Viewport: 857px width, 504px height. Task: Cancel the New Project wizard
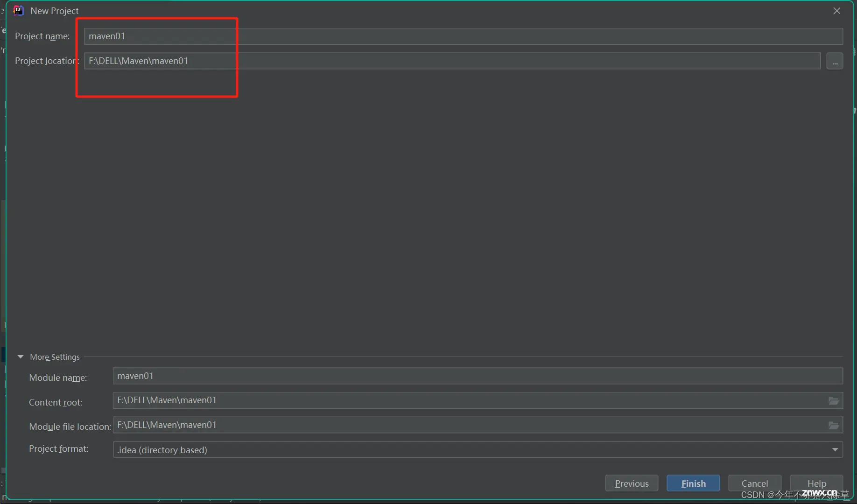755,483
